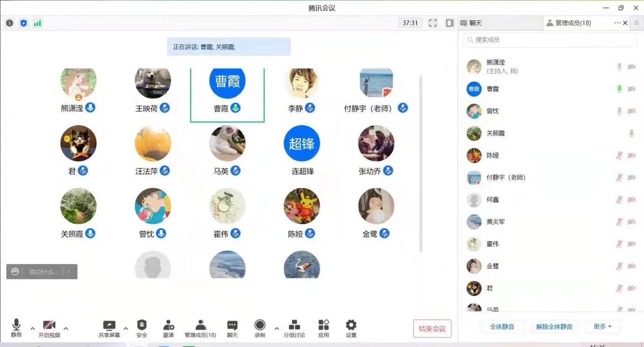The width and height of the screenshot is (644, 347).
Task: Open the Apps (应用) icon
Action: tap(323, 325)
